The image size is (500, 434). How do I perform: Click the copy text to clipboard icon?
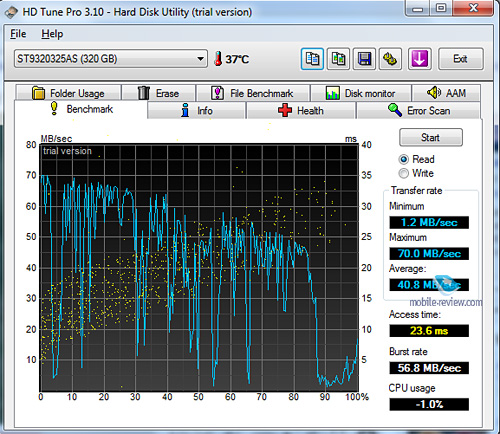[312, 59]
